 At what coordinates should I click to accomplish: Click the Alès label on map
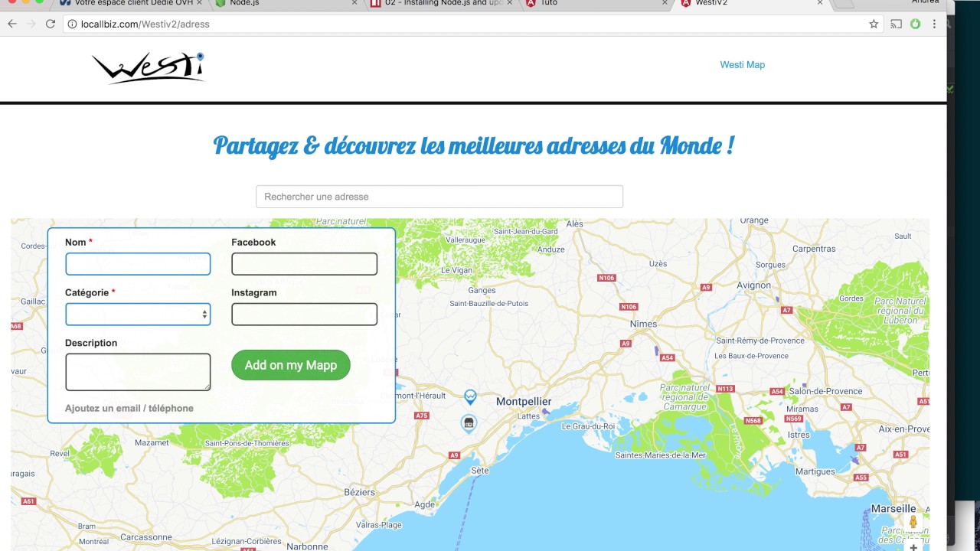[x=574, y=224]
